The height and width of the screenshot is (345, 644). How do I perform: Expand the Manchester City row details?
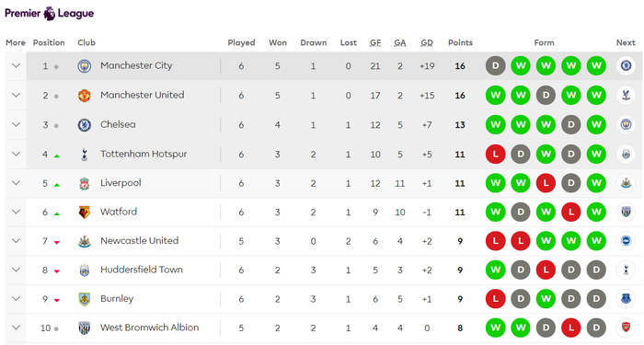click(16, 65)
